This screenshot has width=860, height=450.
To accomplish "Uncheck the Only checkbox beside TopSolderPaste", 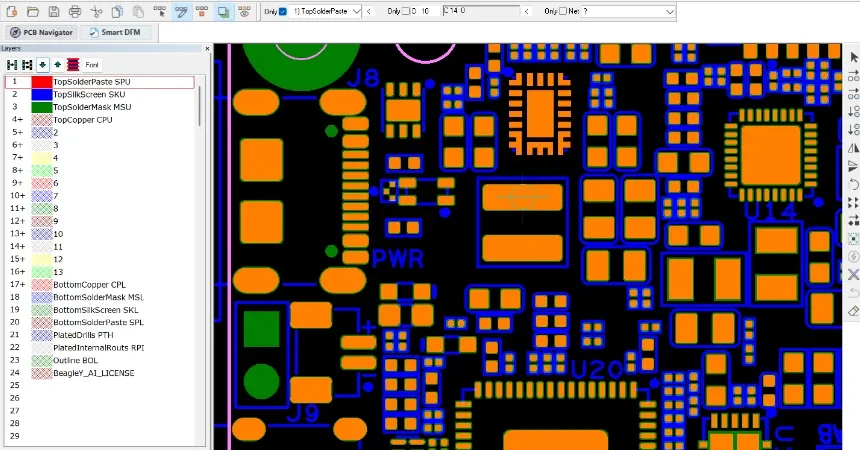I will point(283,11).
